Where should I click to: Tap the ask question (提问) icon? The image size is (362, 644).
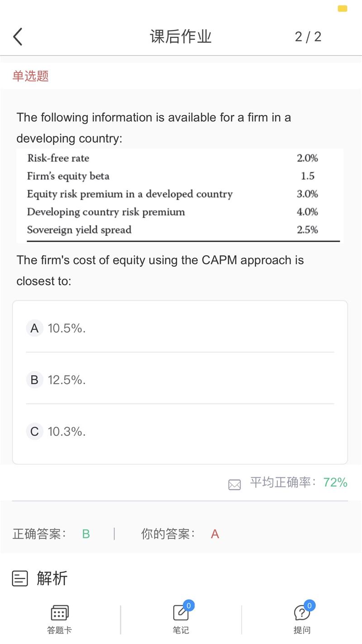[x=301, y=614]
